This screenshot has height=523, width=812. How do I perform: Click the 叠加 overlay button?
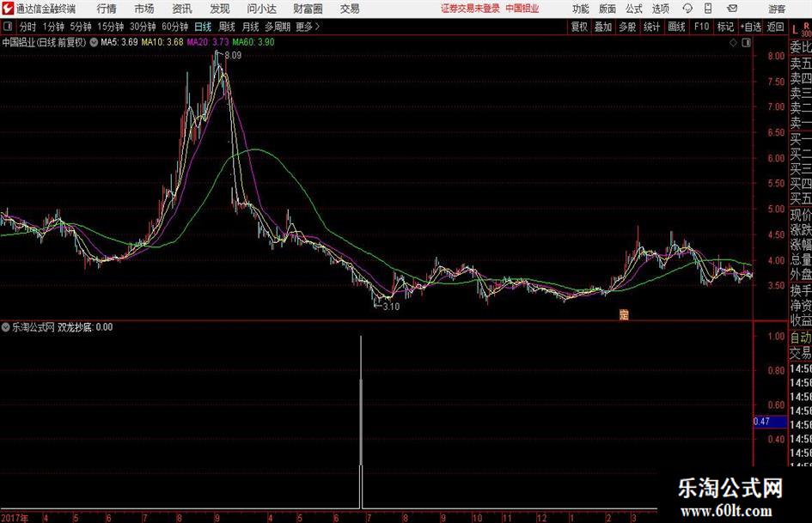(603, 27)
